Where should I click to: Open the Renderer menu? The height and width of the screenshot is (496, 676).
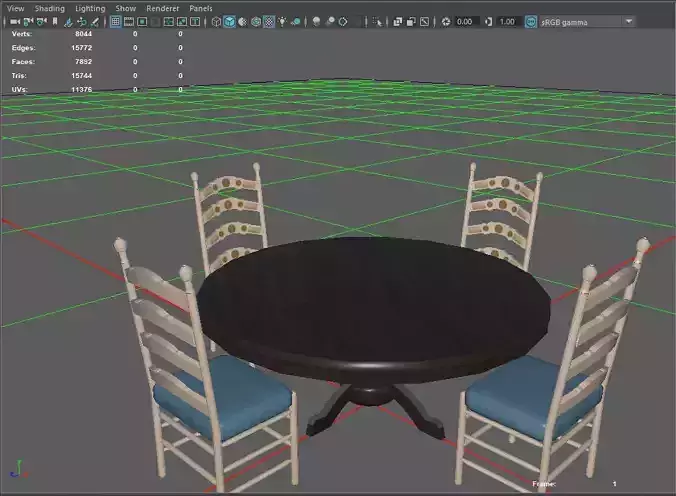163,8
